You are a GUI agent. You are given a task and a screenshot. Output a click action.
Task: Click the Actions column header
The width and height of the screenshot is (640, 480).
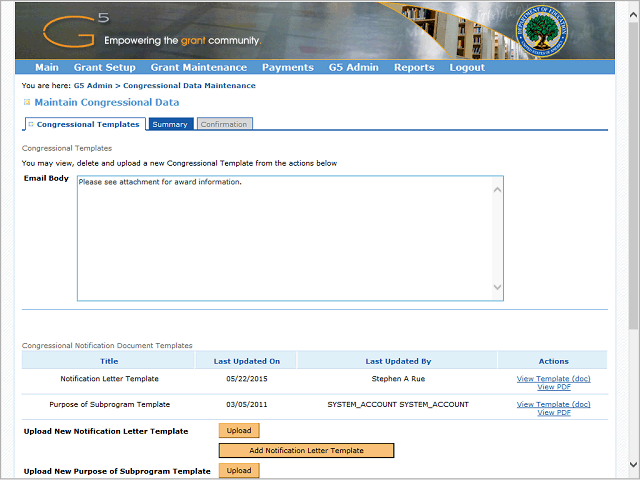[x=553, y=361]
